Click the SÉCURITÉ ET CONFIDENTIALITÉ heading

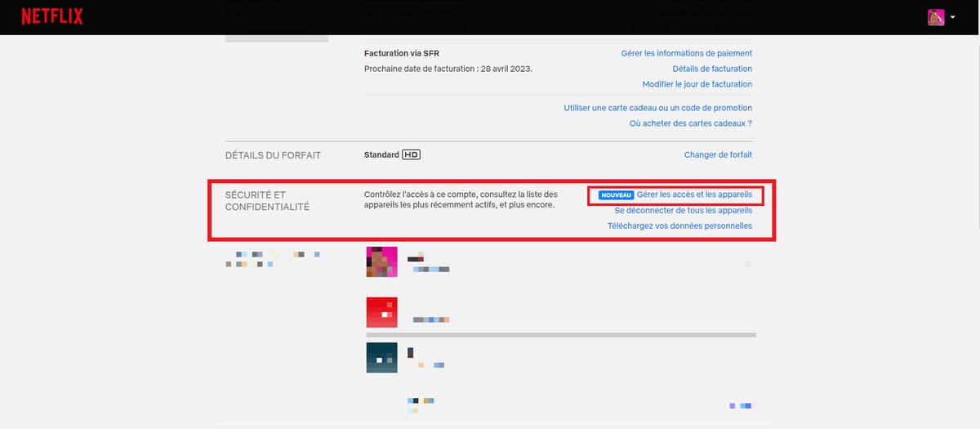coord(267,201)
